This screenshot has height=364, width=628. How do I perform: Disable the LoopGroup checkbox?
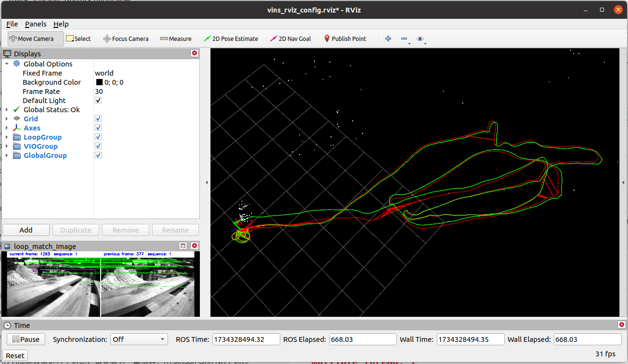point(98,137)
